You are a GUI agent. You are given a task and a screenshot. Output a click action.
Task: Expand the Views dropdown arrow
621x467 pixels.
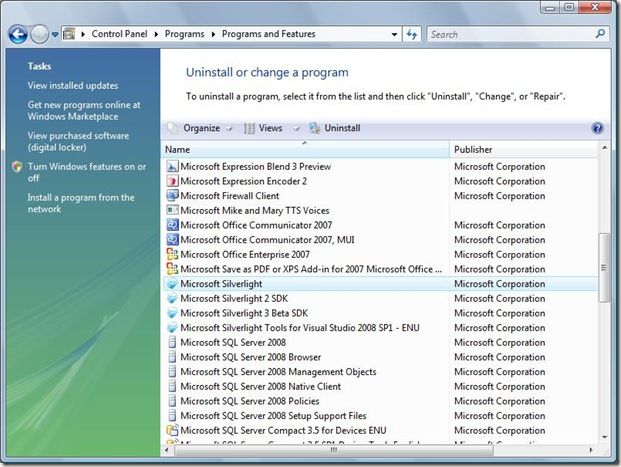tap(296, 129)
